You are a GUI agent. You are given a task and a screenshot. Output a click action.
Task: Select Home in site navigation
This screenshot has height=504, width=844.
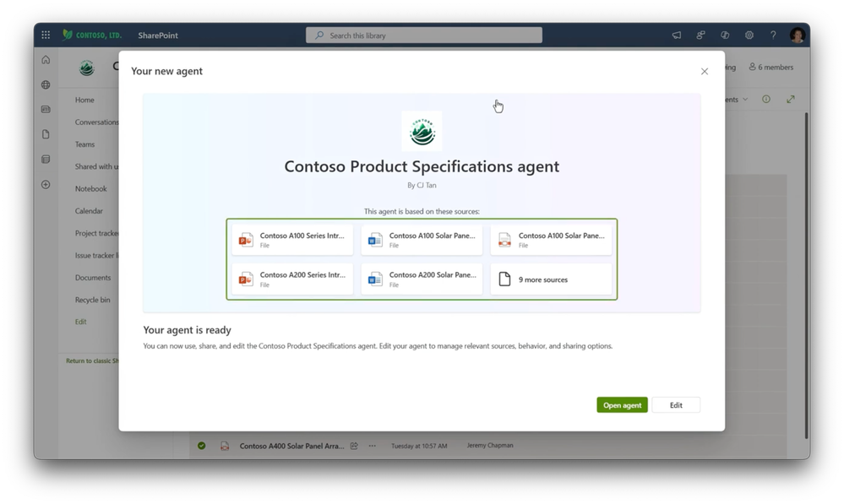[84, 100]
